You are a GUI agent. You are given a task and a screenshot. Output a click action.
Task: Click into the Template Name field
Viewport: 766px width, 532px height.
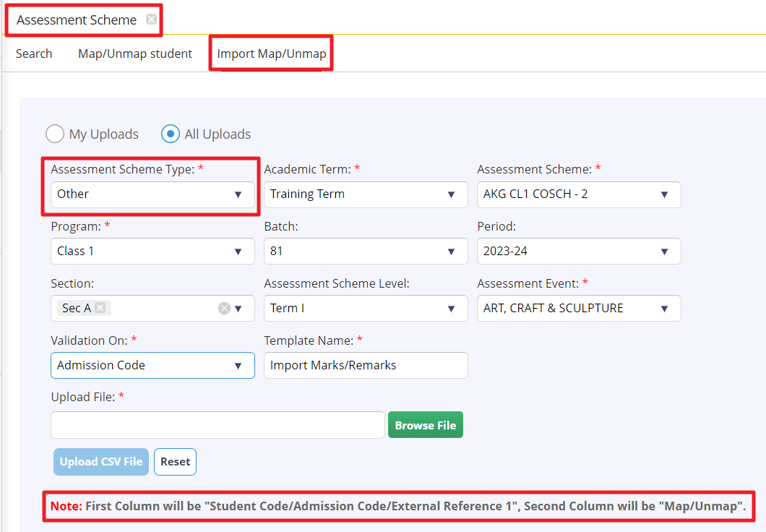tap(366, 366)
